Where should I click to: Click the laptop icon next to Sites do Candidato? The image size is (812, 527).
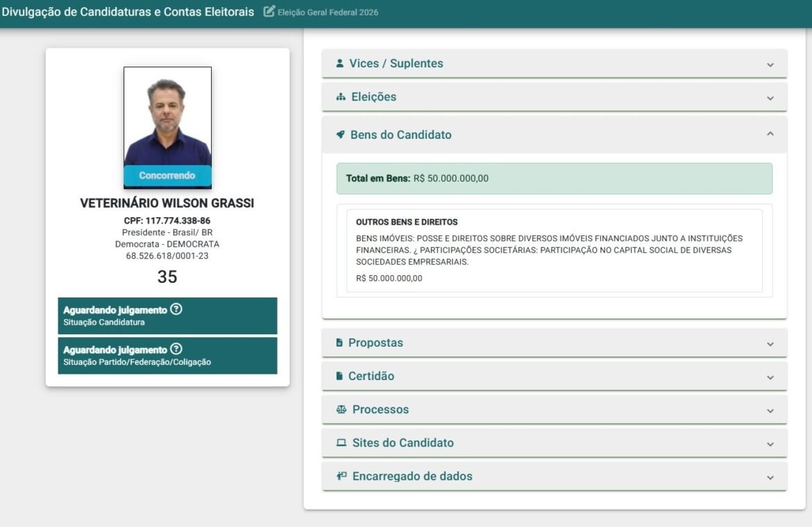[341, 442]
